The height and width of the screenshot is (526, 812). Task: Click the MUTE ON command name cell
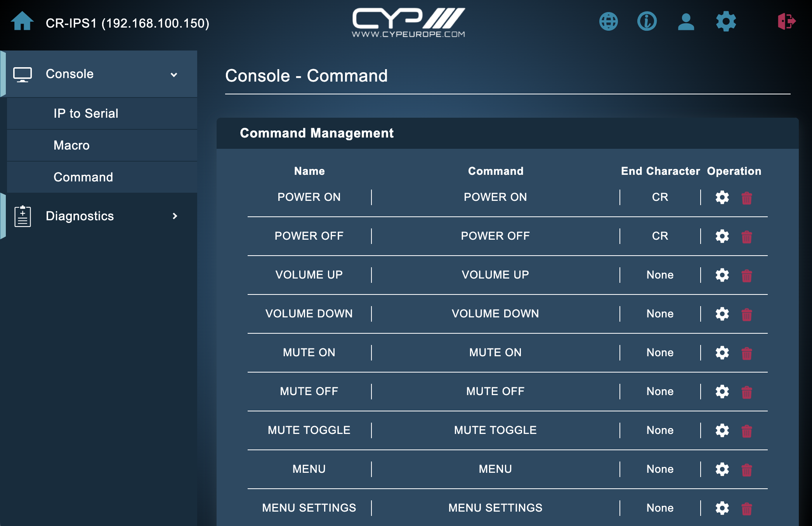pos(309,352)
